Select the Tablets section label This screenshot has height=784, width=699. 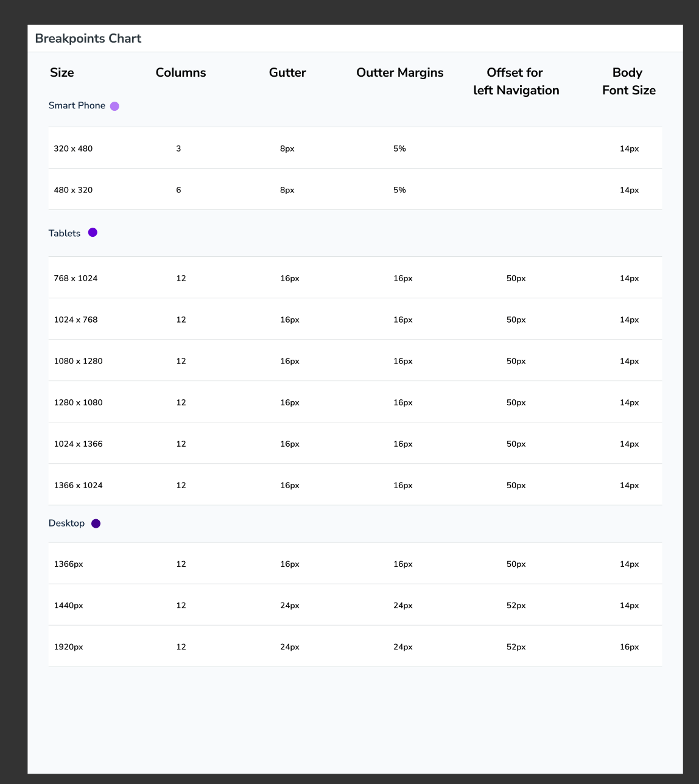coord(65,233)
